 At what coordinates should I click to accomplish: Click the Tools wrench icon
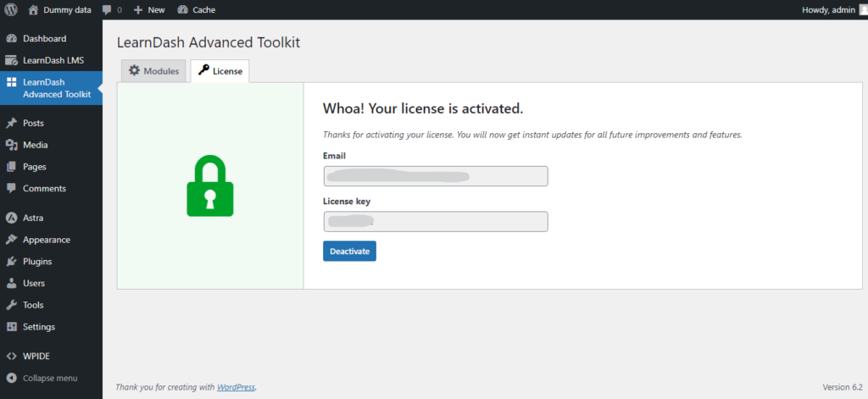[11, 305]
